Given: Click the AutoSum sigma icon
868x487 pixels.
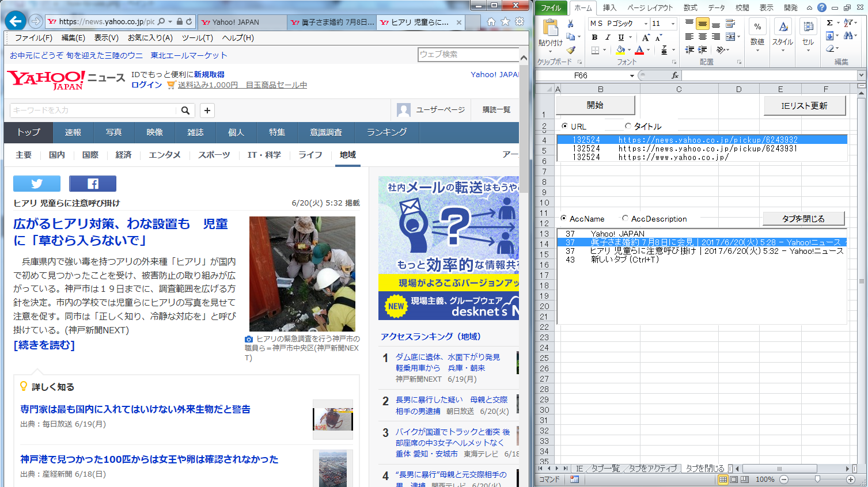Looking at the screenshot, I should click(830, 23).
